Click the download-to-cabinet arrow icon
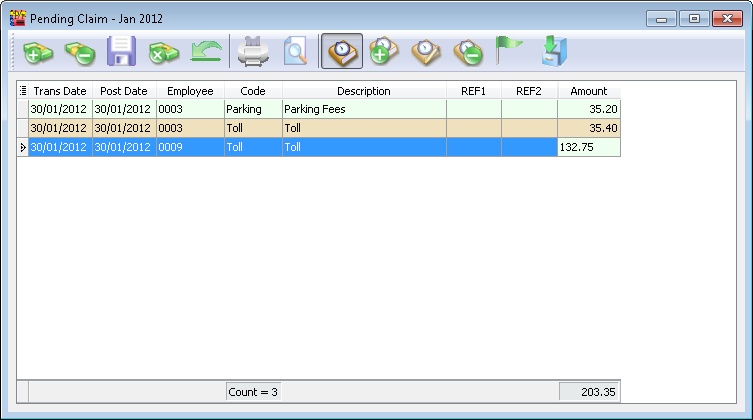 (555, 51)
